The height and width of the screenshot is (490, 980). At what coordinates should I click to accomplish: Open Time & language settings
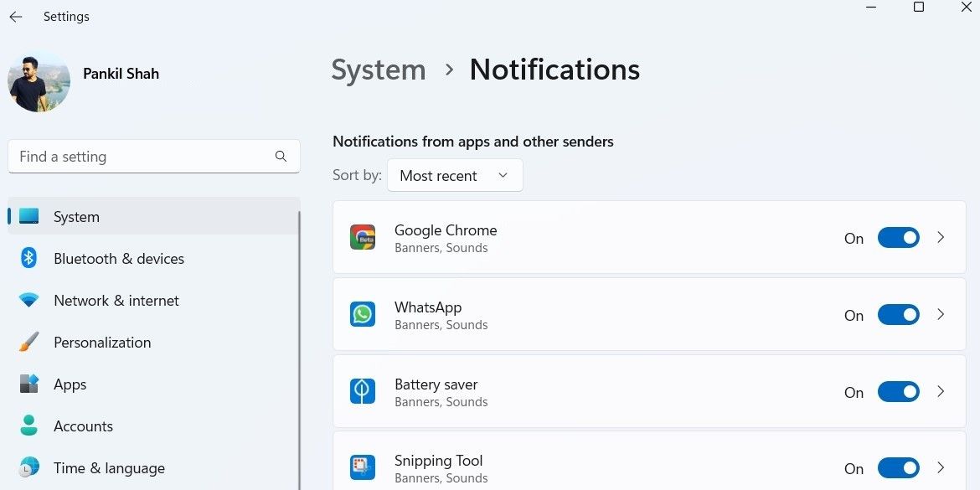[x=109, y=467]
